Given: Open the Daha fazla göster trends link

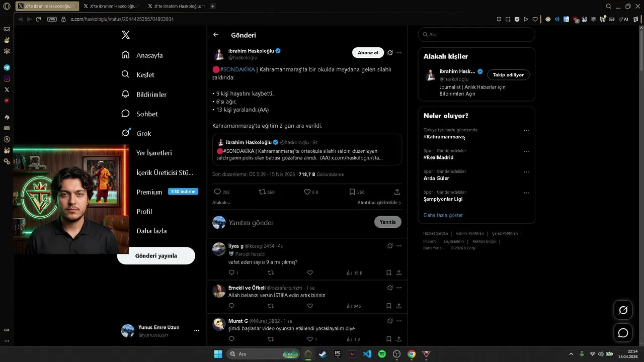Looking at the screenshot, I should (x=443, y=215).
